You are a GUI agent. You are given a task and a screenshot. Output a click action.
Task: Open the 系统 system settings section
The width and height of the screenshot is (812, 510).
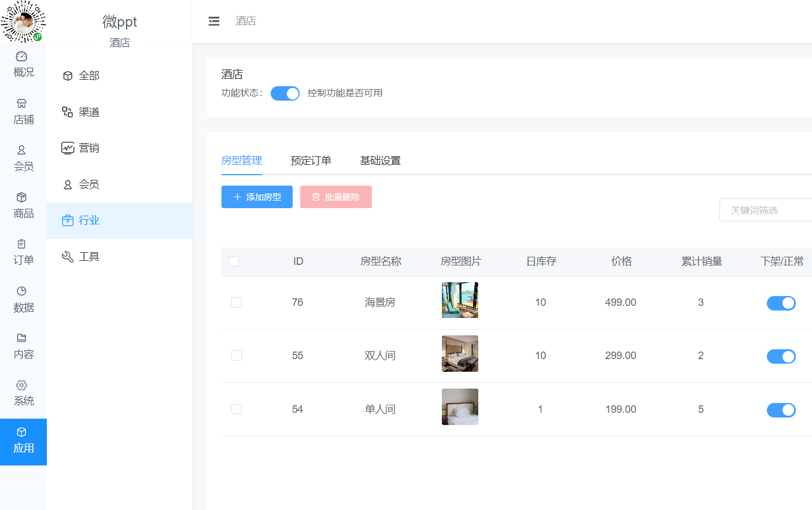pyautogui.click(x=23, y=394)
